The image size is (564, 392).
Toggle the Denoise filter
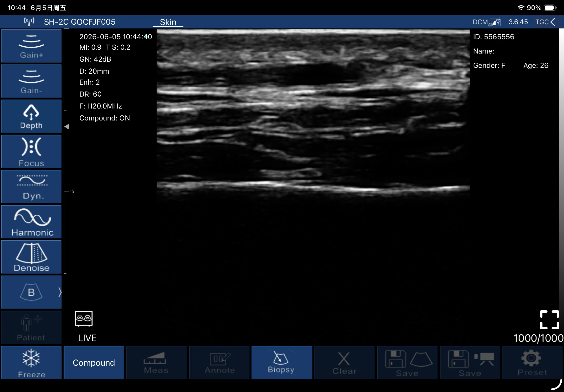pos(31,257)
